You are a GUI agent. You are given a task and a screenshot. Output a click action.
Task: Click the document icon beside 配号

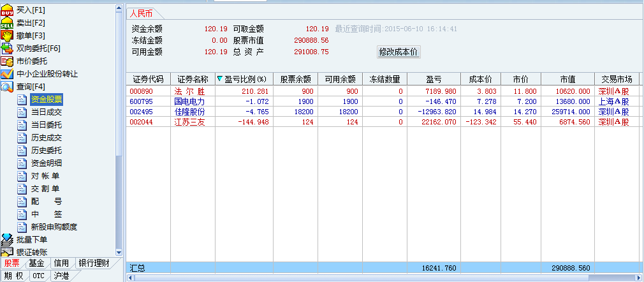(22, 202)
